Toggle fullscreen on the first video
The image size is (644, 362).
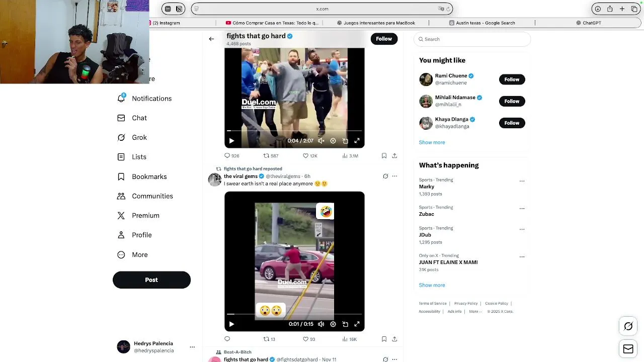pos(357,141)
